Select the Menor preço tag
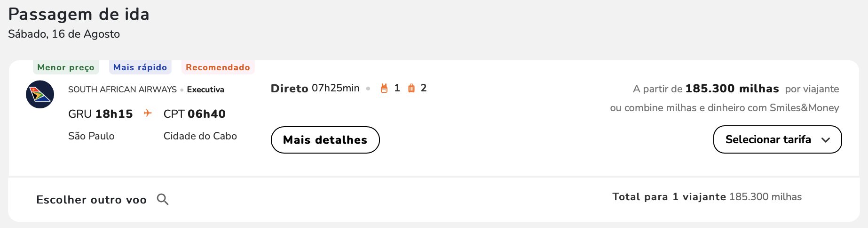This screenshot has height=228, width=868. [x=66, y=67]
